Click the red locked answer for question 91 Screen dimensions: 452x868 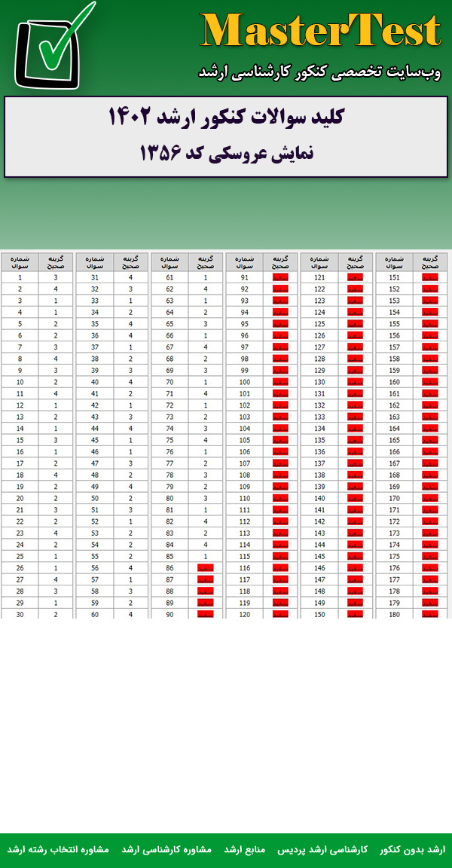pos(280,277)
